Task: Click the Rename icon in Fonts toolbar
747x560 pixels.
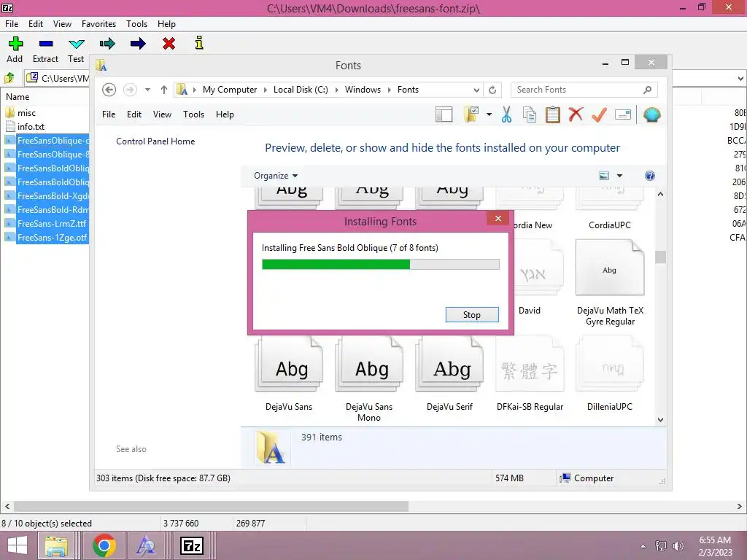Action: (623, 114)
